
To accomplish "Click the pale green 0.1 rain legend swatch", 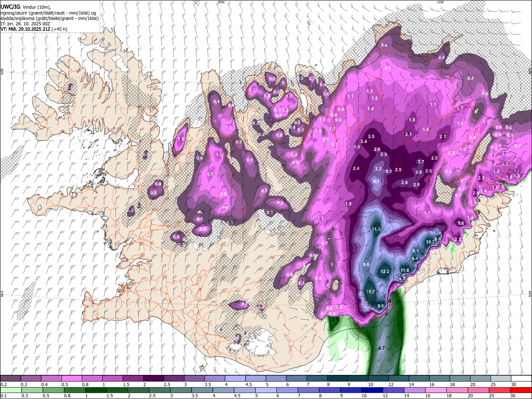I will 10,390.
